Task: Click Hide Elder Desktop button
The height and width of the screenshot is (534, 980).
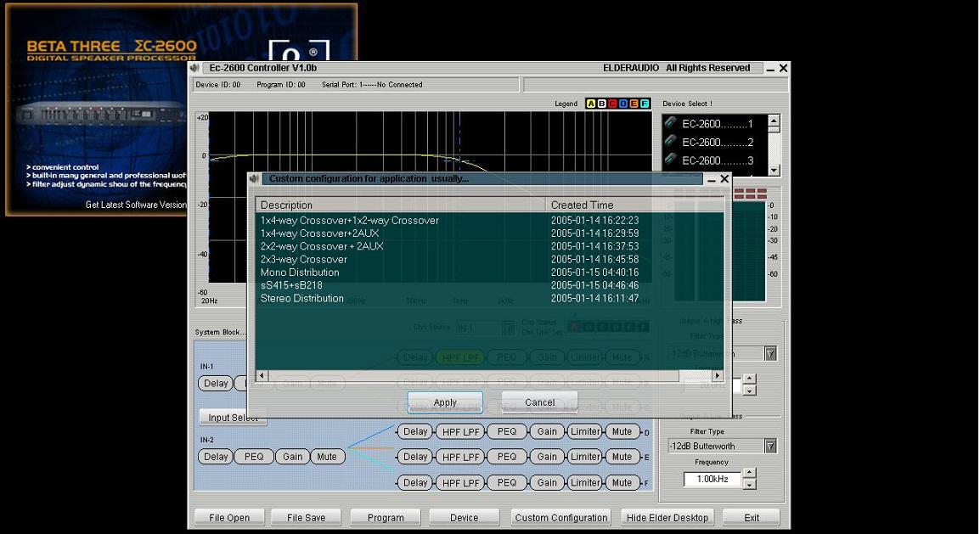Action: click(x=667, y=518)
